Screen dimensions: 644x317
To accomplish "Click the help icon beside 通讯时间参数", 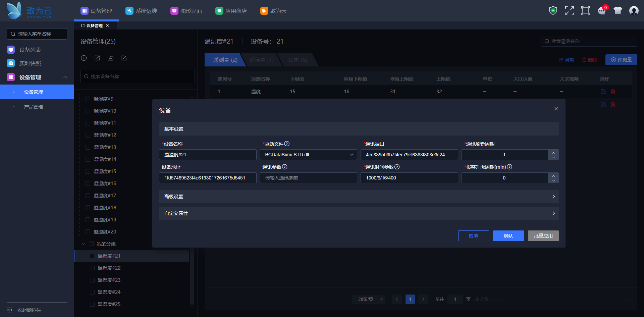I will coord(397,167).
